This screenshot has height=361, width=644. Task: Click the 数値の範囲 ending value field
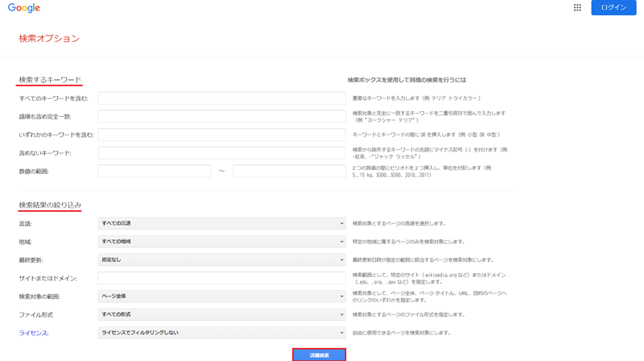[289, 171]
